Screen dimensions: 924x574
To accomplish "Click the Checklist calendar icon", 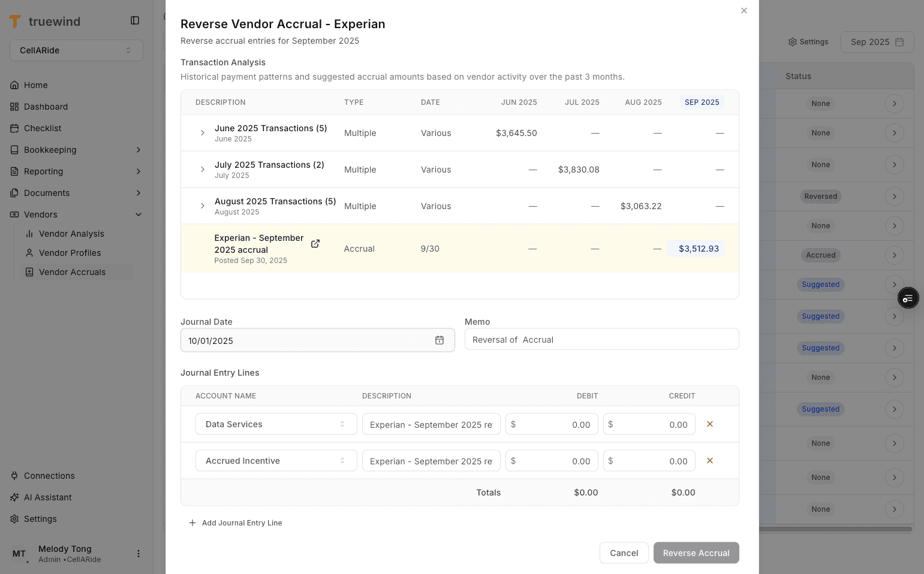I will click(14, 128).
